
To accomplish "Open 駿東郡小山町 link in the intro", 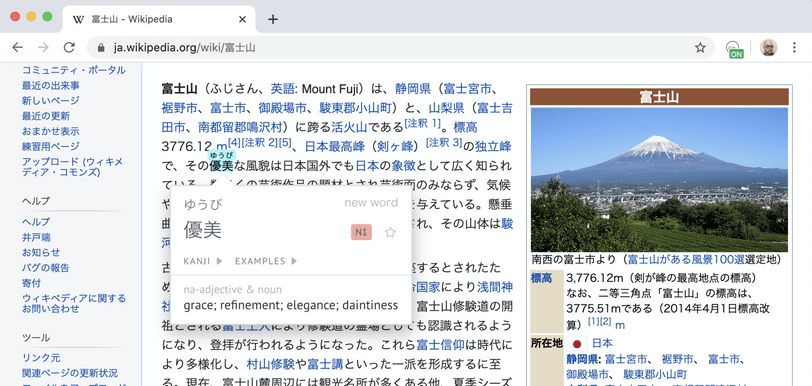I will (355, 108).
